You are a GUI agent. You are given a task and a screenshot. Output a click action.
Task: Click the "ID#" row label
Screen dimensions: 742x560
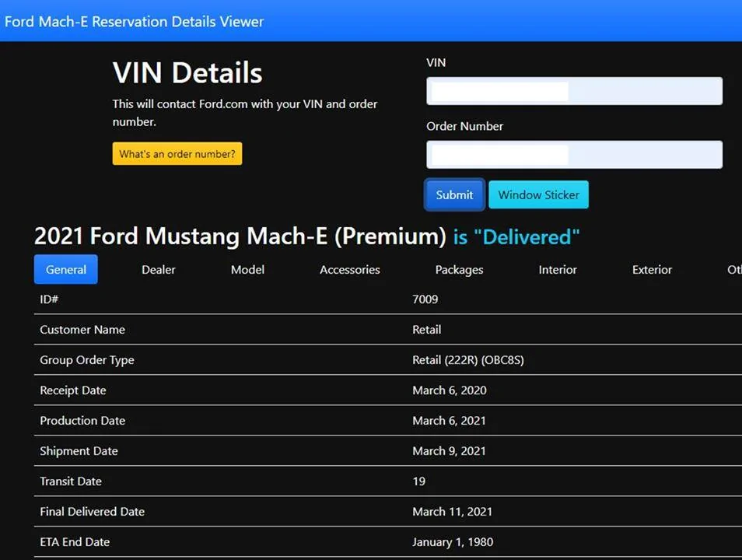pyautogui.click(x=49, y=299)
